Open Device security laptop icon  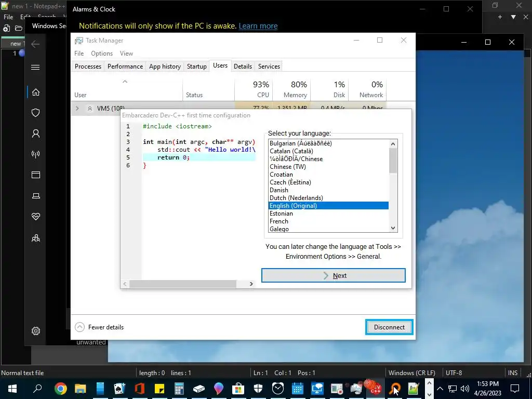[x=36, y=196]
